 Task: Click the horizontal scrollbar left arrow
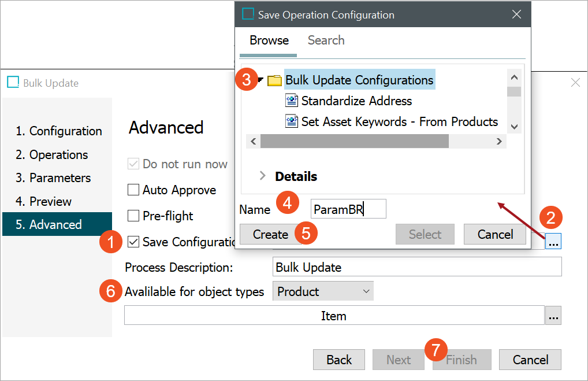(x=253, y=141)
